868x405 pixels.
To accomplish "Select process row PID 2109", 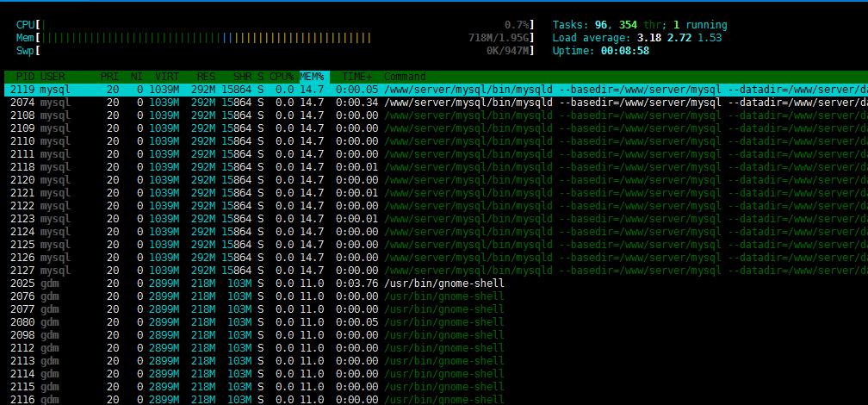I will tap(436, 128).
